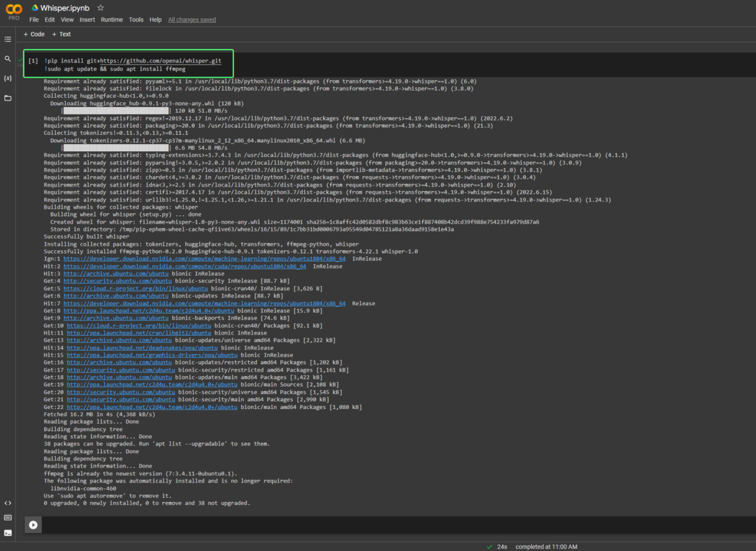This screenshot has height=551, width=756.
Task: Open the command palette icon above terminal
Action: click(8, 518)
